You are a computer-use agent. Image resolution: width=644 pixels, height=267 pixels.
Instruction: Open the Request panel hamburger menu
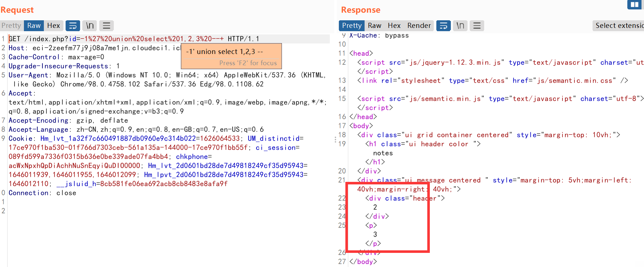107,25
